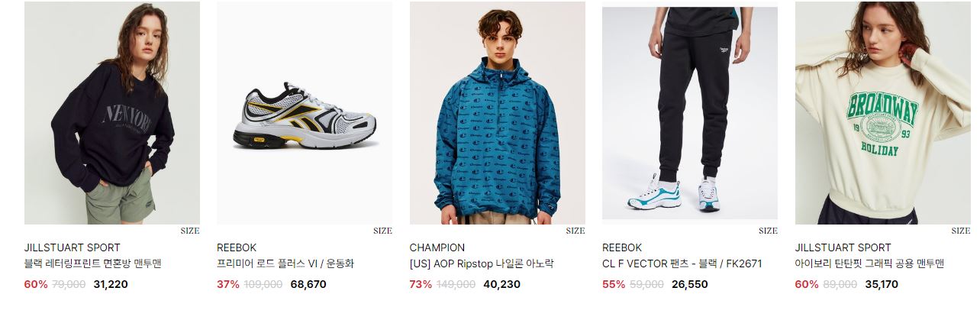Screen dimensions: 980x320
Task: Click SIZE label under the black sweatshirt
Action: pyautogui.click(x=190, y=231)
